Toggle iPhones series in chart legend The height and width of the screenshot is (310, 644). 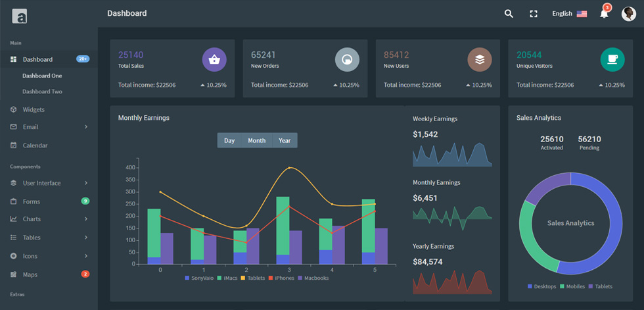point(282,278)
